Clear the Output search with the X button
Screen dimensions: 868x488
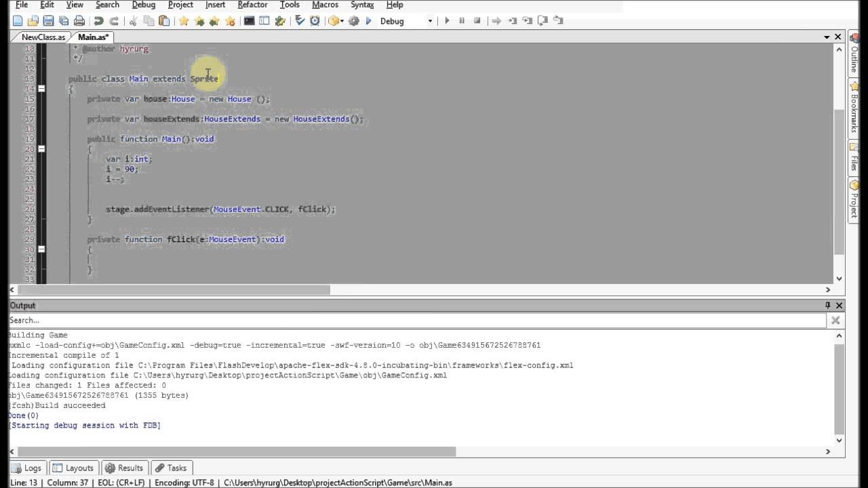(x=835, y=321)
